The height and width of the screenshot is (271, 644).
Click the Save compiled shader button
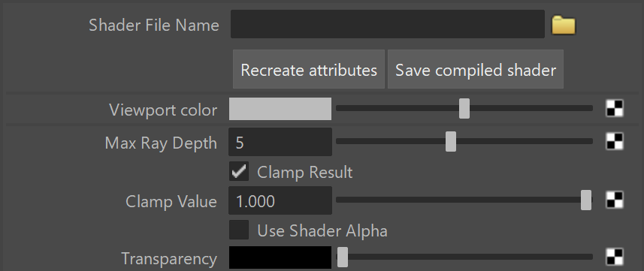(476, 69)
